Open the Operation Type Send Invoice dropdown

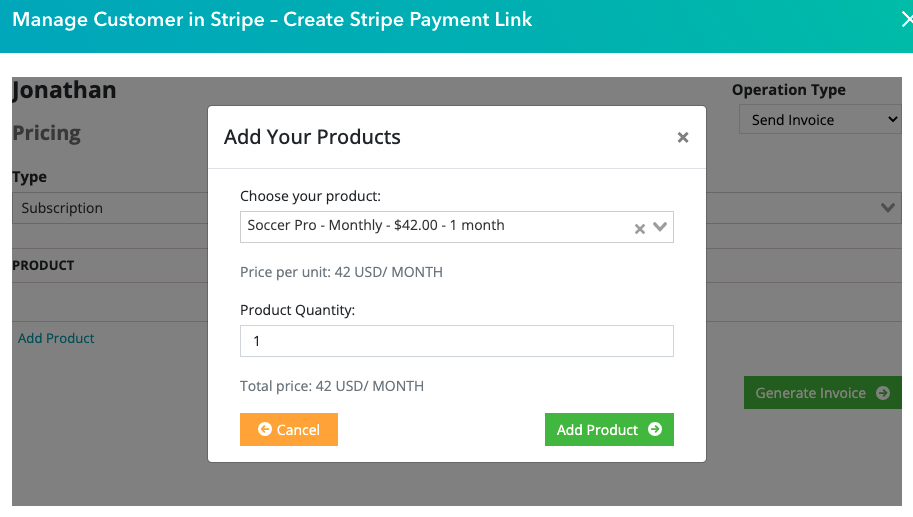pos(820,120)
